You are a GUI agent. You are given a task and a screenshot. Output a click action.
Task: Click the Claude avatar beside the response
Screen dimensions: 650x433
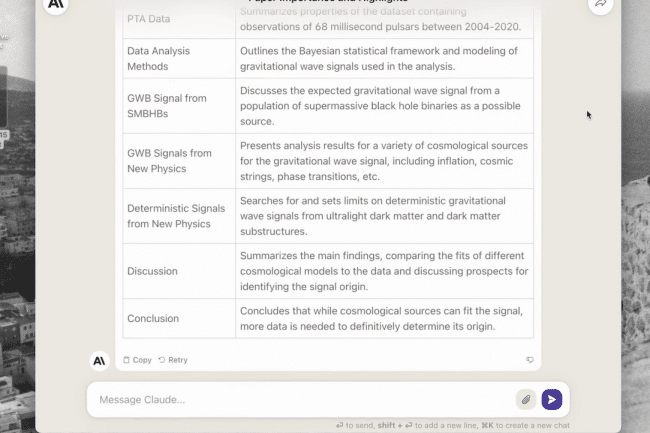(x=99, y=360)
